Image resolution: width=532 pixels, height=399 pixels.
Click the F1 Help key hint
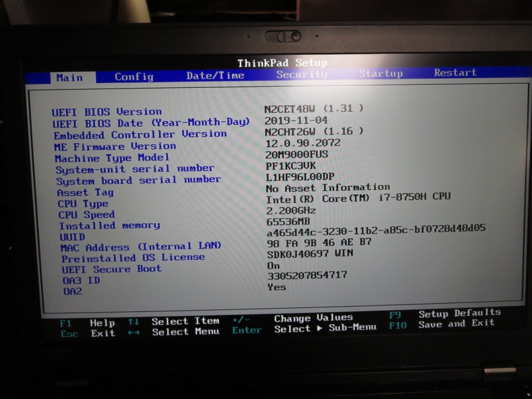[87, 323]
